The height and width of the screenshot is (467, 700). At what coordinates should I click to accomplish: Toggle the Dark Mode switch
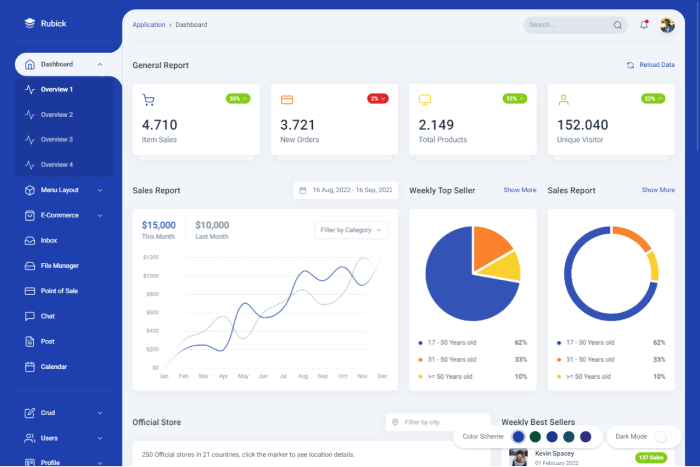pos(663,437)
